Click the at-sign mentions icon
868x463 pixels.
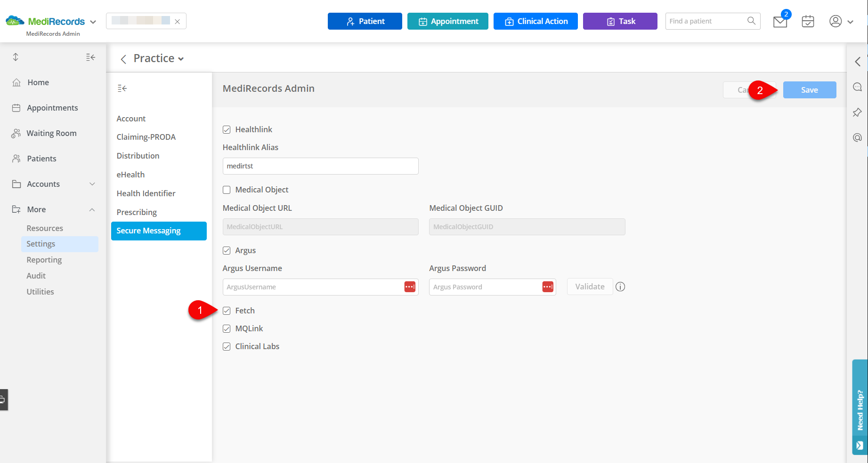click(x=857, y=137)
